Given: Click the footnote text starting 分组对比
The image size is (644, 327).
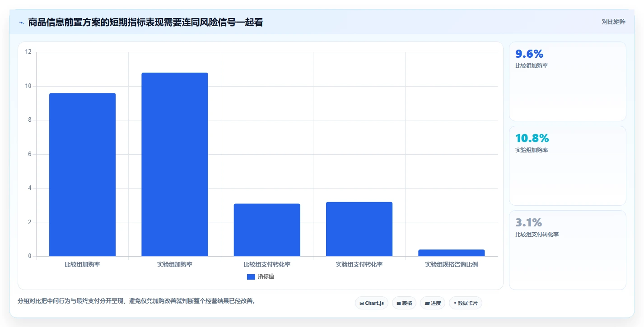Looking at the screenshot, I should (137, 301).
